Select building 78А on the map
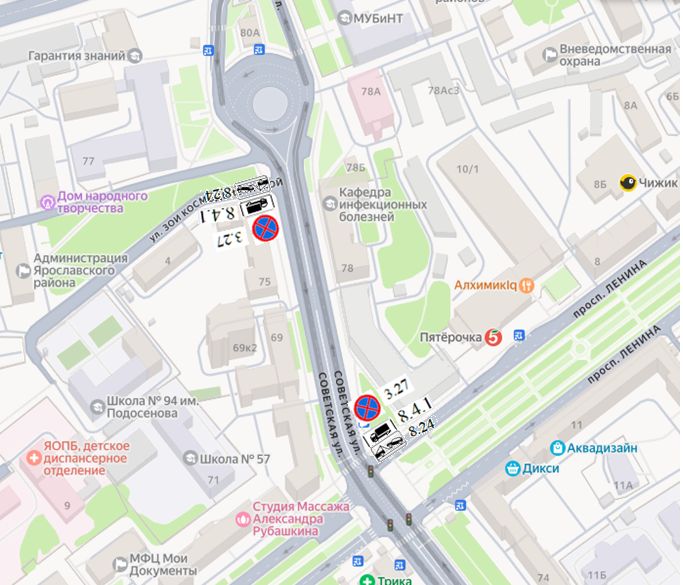 tap(371, 102)
